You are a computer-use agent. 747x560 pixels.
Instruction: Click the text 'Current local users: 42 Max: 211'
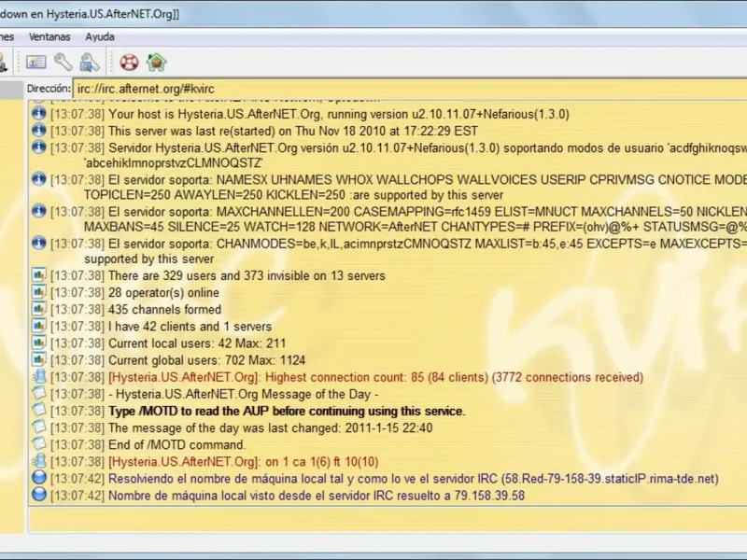(197, 343)
